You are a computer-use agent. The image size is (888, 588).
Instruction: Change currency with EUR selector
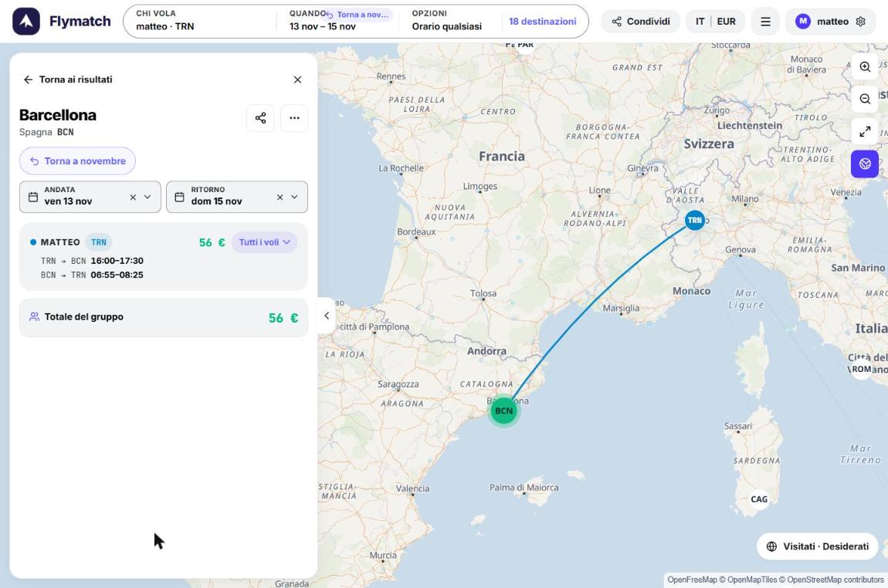[x=726, y=22]
